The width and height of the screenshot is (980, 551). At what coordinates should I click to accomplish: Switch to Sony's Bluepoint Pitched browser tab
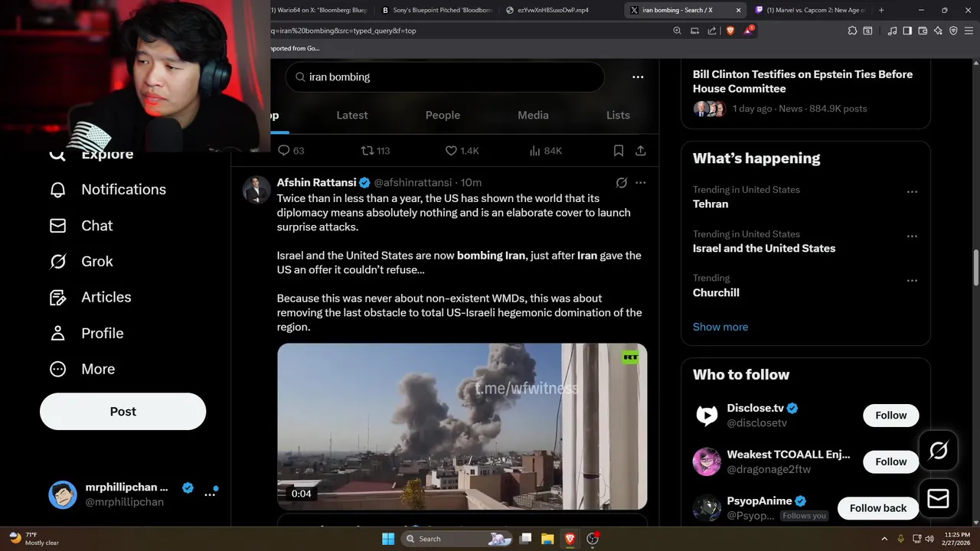pos(436,10)
